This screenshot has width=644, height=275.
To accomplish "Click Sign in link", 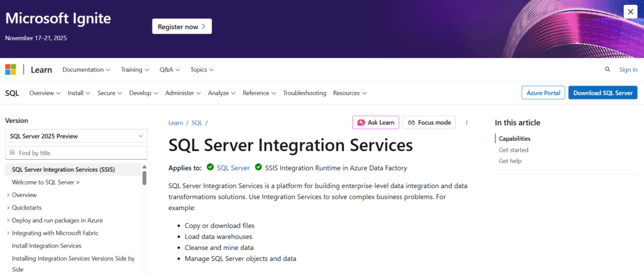I will pyautogui.click(x=628, y=70).
